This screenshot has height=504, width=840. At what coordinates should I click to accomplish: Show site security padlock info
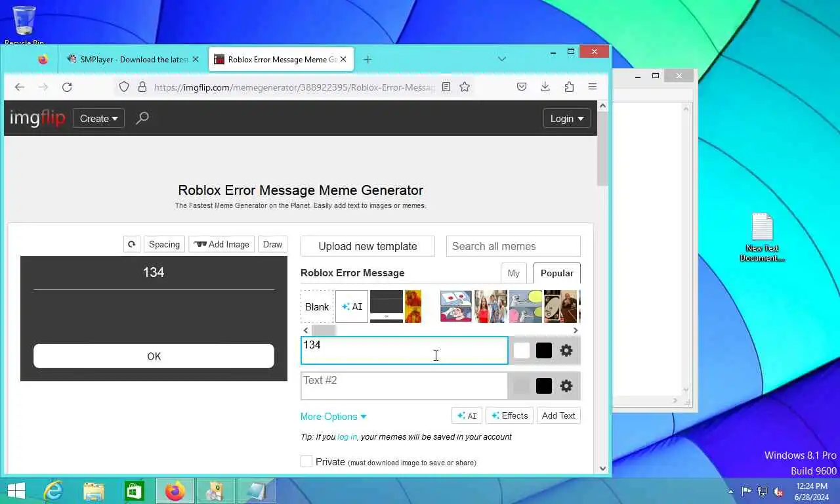pos(142,87)
